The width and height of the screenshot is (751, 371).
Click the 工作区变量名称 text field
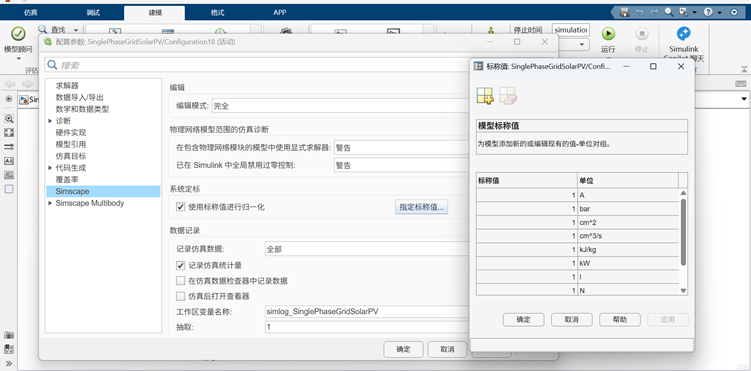[367, 312]
